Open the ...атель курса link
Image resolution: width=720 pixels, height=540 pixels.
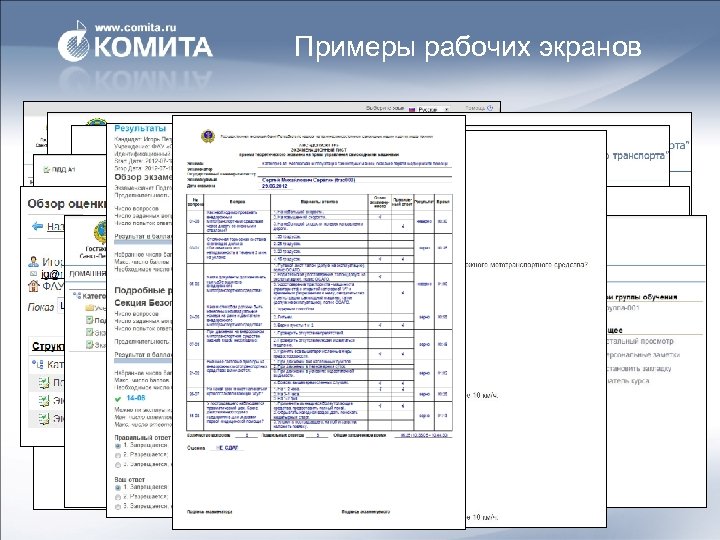[x=628, y=381]
